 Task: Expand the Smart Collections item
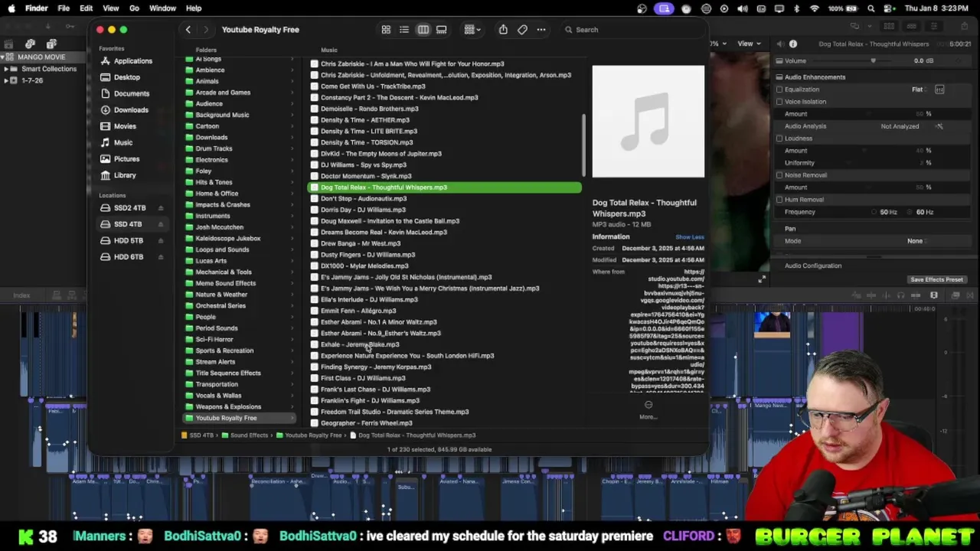(x=7, y=69)
